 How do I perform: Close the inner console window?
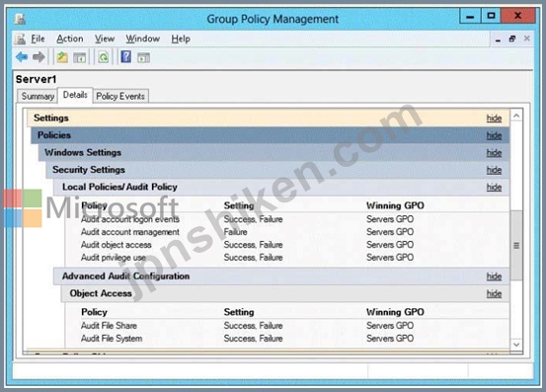click(x=527, y=39)
